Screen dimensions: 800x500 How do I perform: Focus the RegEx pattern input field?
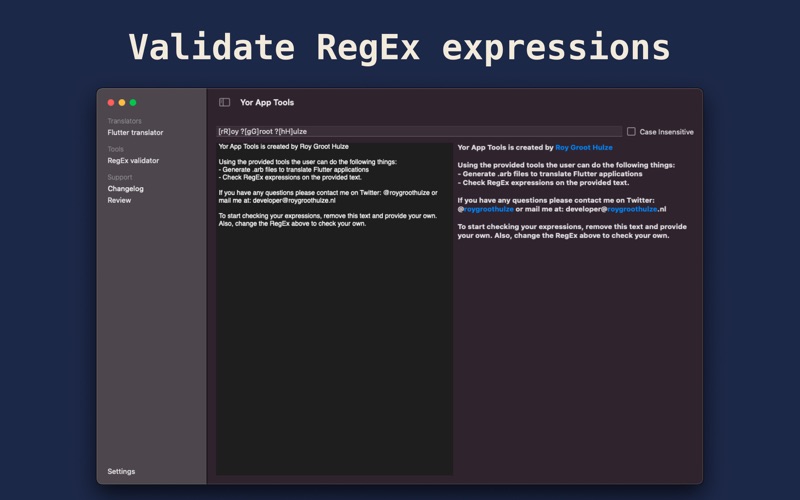coord(418,132)
